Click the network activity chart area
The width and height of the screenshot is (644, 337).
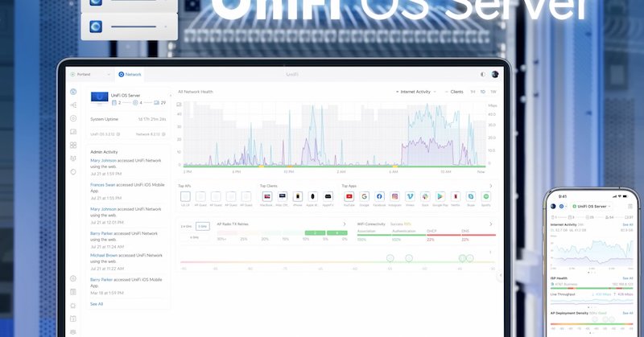[334, 134]
